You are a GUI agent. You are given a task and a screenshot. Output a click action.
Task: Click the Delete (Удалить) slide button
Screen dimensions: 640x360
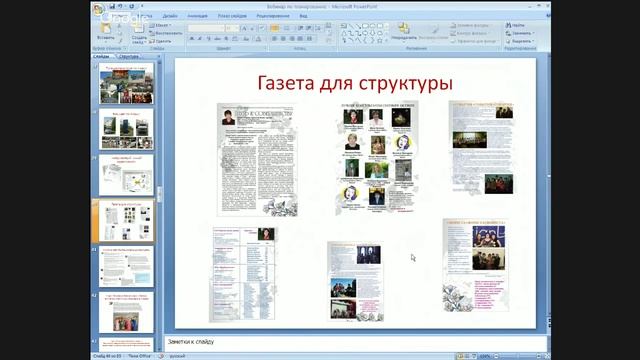160,41
